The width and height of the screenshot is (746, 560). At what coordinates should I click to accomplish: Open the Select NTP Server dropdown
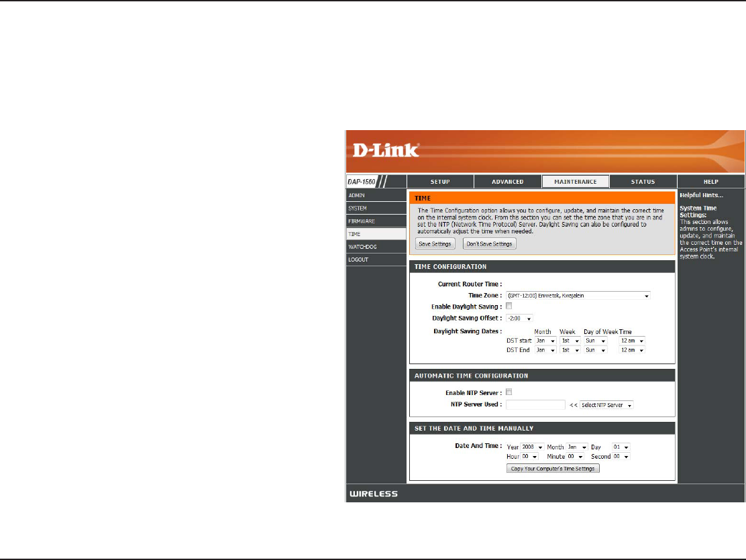click(606, 405)
